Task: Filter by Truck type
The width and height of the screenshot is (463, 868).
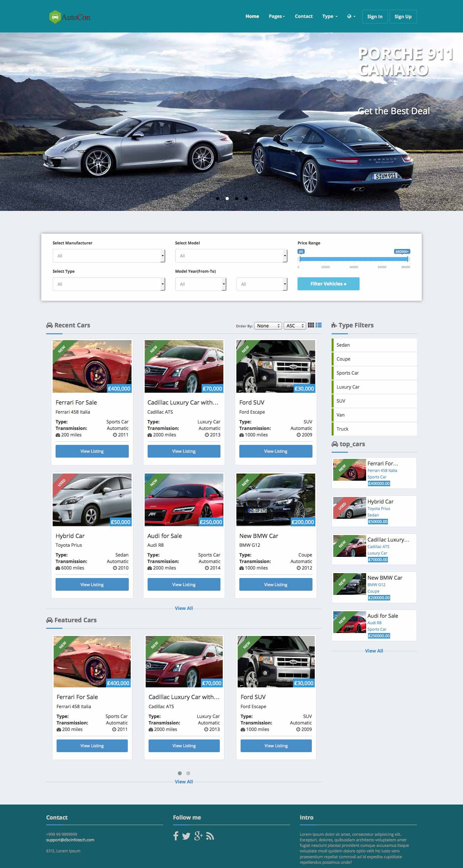Action: coord(374,429)
